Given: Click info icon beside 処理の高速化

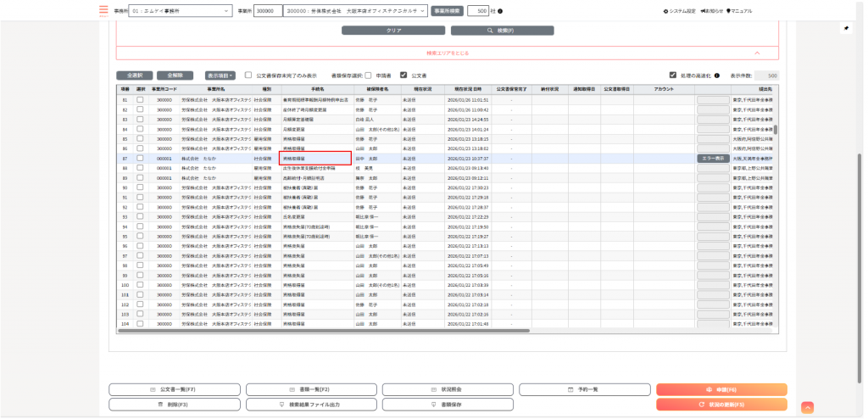Looking at the screenshot, I should [x=717, y=75].
